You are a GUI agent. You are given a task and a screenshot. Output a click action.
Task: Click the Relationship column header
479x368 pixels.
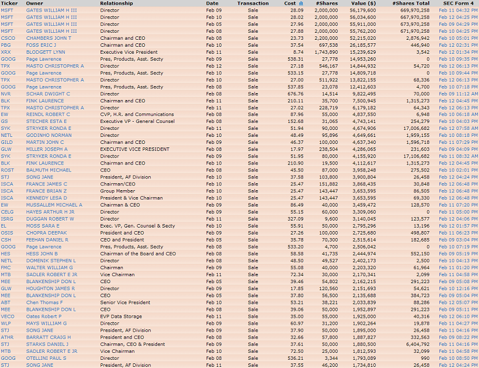click(116, 3)
